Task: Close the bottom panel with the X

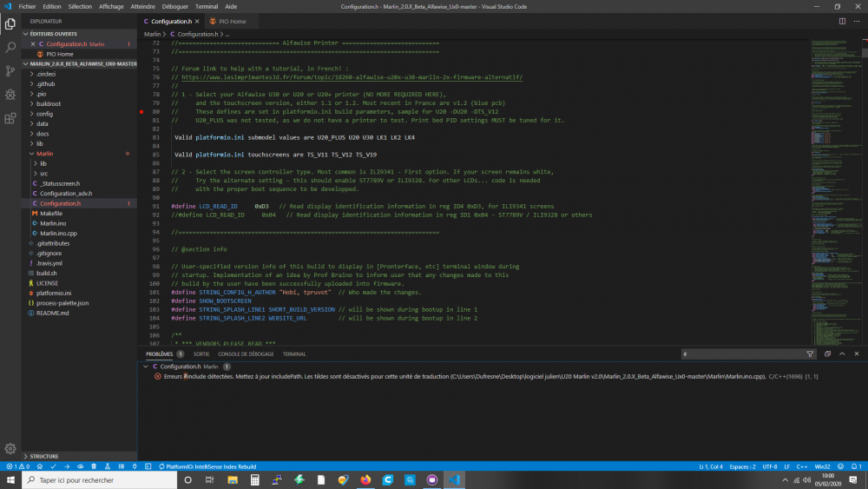Action: click(857, 354)
